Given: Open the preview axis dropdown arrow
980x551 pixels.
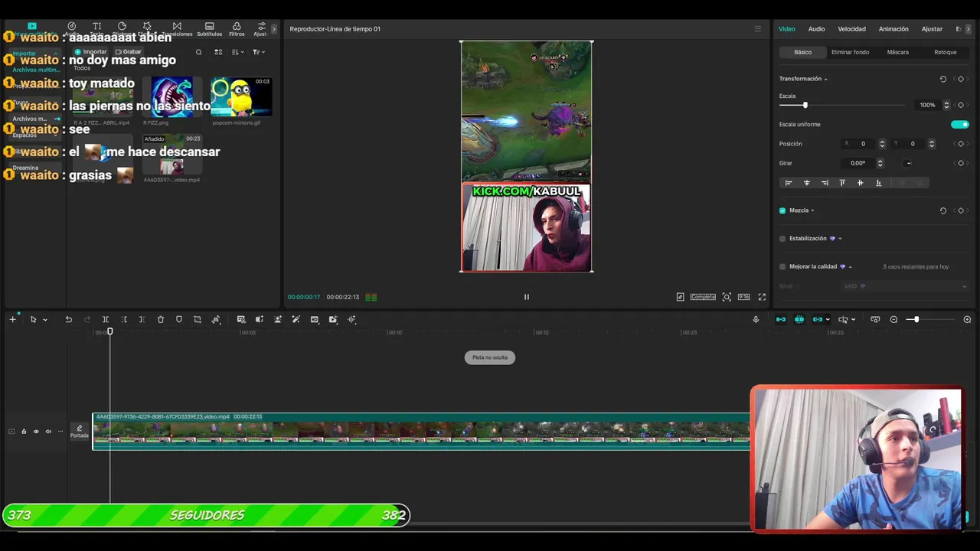Looking at the screenshot, I should [853, 320].
